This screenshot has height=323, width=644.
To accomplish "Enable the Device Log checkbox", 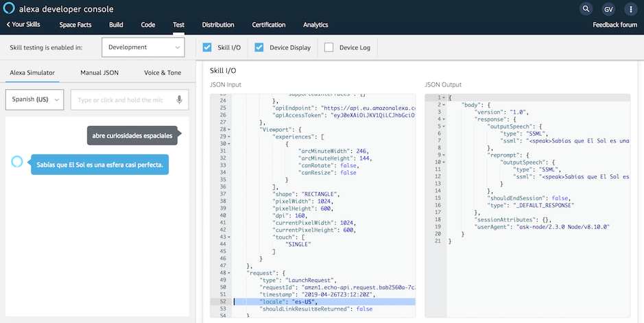I will (329, 47).
